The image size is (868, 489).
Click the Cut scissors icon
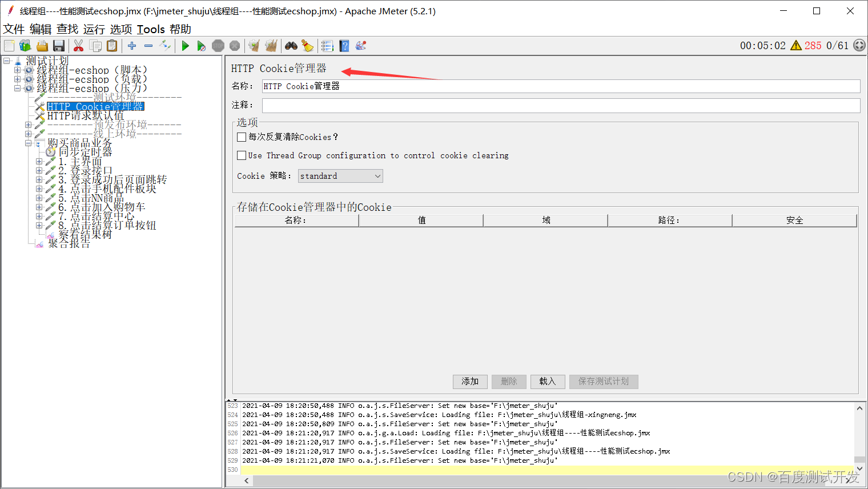click(x=79, y=46)
